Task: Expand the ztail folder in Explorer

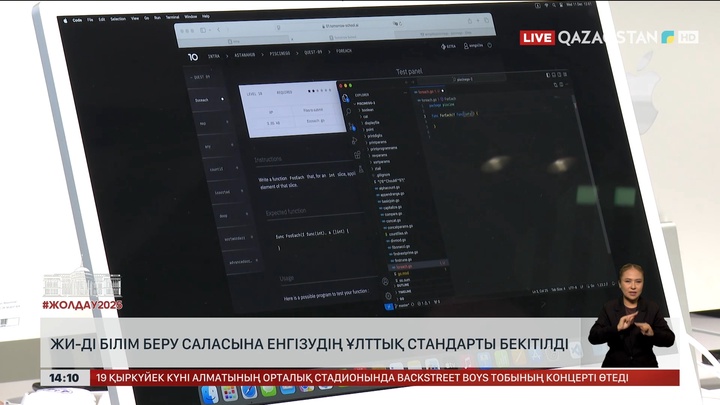Action: [x=377, y=169]
